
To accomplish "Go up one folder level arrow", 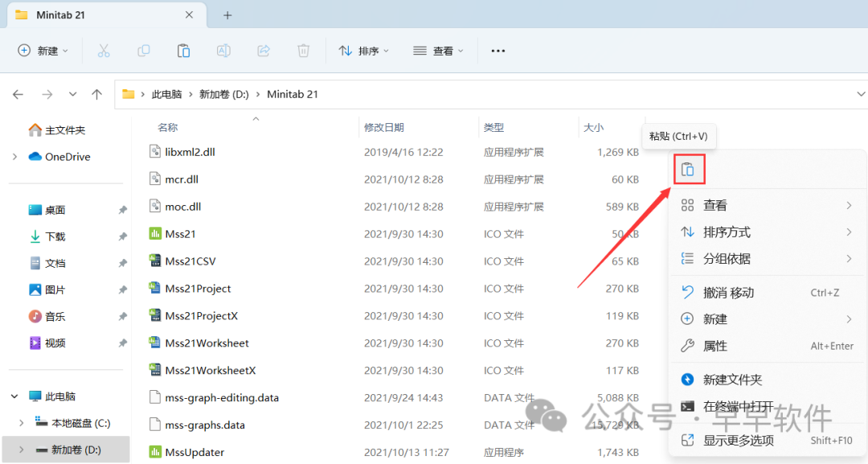I will click(97, 94).
